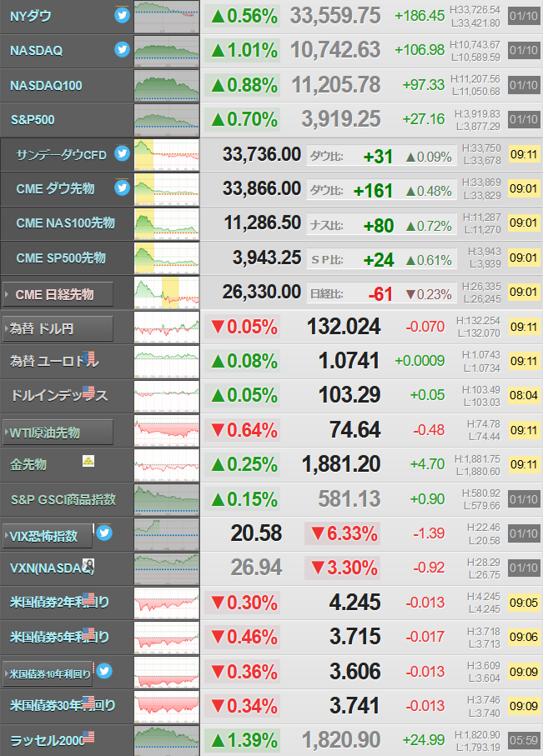Open the NASDAQ mini chart
The height and width of the screenshot is (756, 543).
point(167,51)
